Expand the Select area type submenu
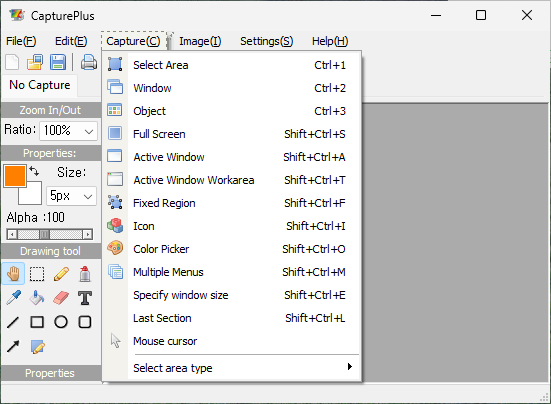Screen dimensions: 551x404 pyautogui.click(x=232, y=368)
